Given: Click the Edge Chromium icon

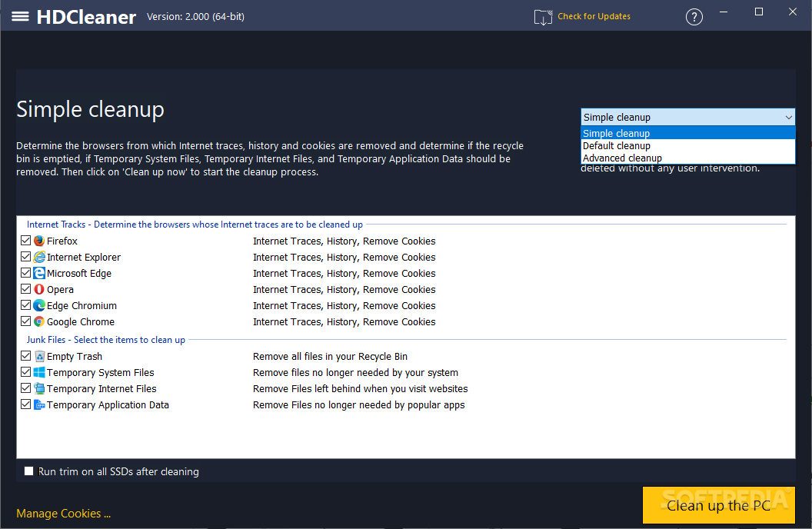Looking at the screenshot, I should [x=39, y=305].
